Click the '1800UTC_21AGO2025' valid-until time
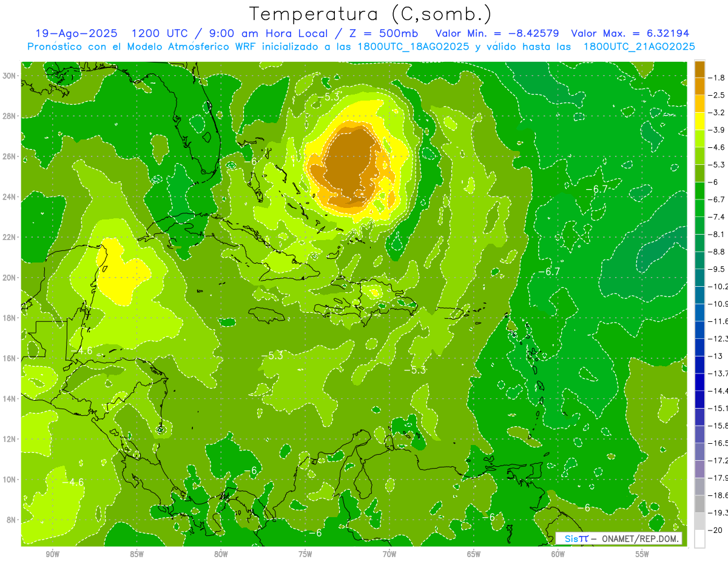The image size is (728, 562). pos(639,47)
